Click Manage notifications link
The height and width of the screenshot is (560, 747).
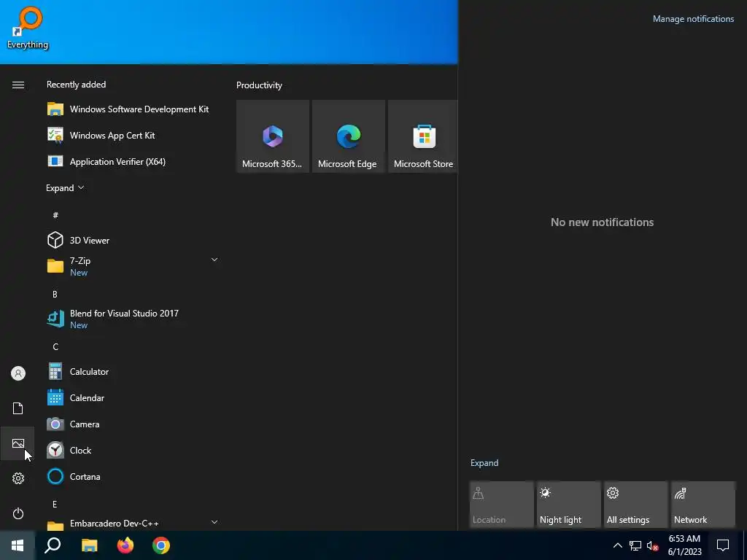pyautogui.click(x=693, y=19)
